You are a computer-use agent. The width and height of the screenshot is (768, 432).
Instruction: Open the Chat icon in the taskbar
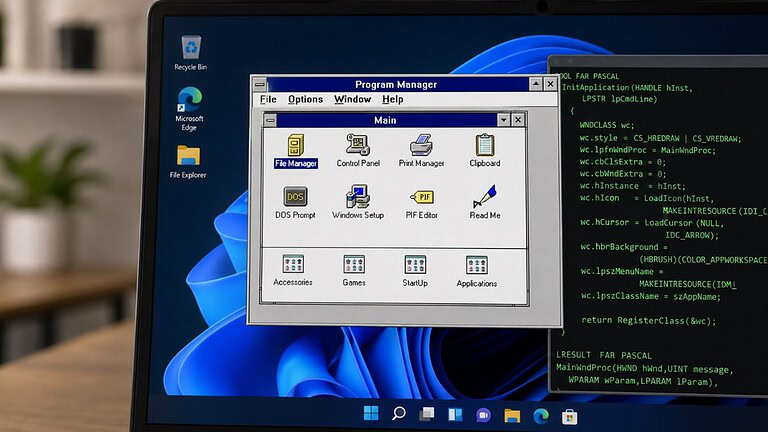tap(483, 415)
